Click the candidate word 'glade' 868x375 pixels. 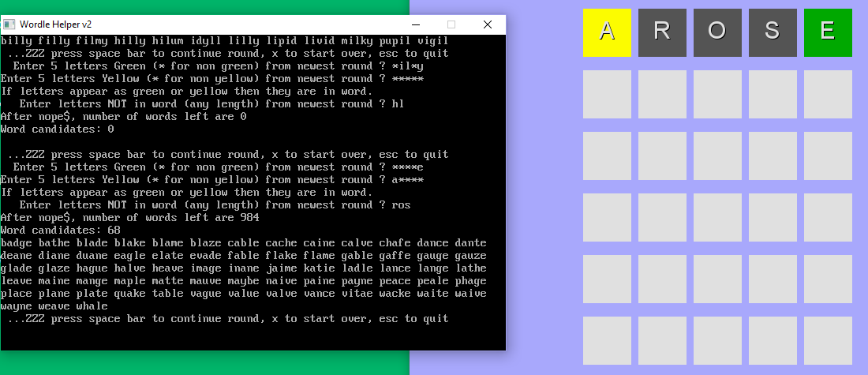(16, 268)
